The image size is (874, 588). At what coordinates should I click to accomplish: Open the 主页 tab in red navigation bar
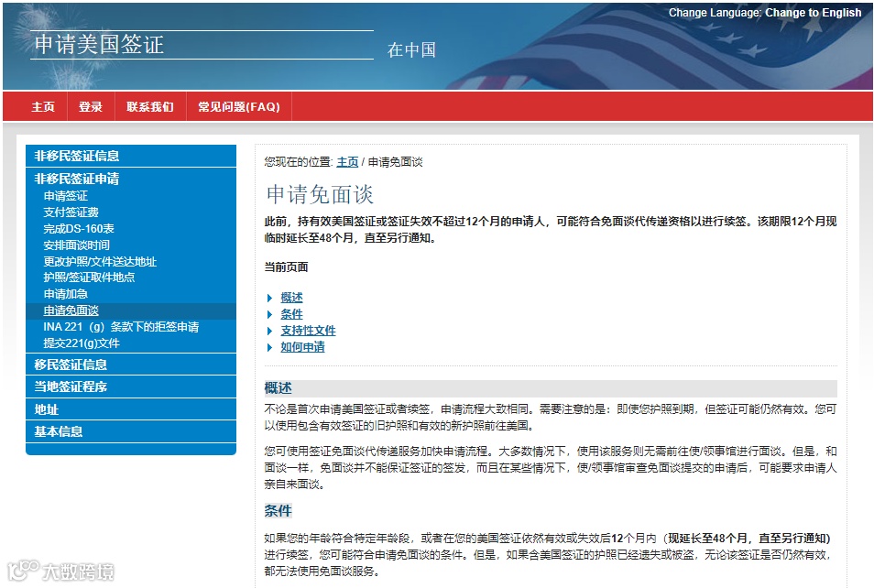click(43, 106)
